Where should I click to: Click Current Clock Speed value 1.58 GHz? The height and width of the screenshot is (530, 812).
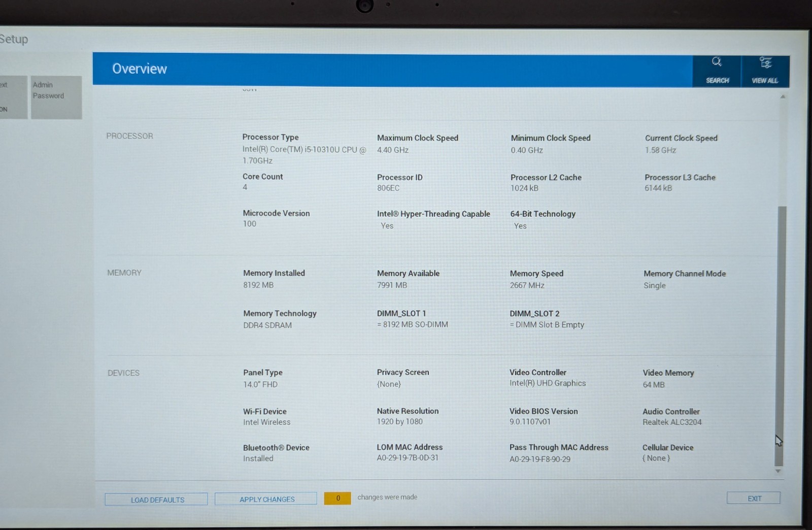pyautogui.click(x=661, y=150)
